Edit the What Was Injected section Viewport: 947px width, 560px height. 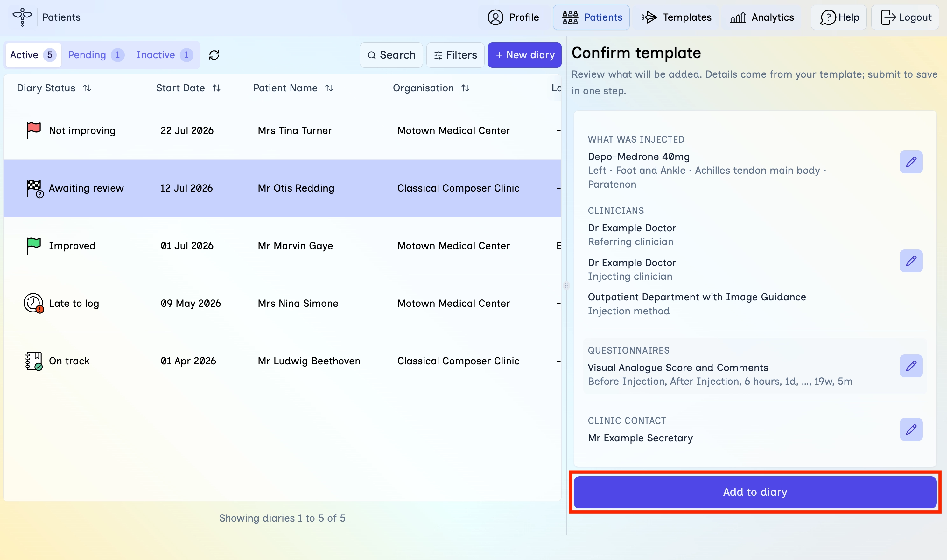click(911, 162)
